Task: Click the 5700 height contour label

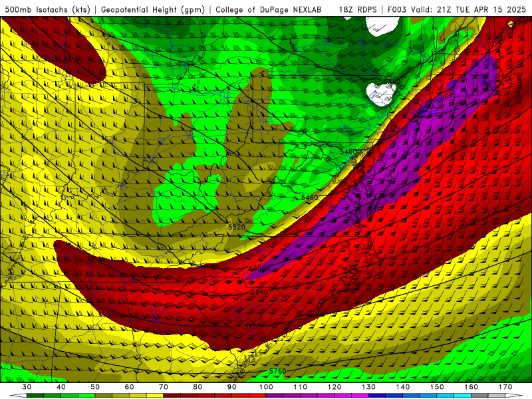Action: 253,327
